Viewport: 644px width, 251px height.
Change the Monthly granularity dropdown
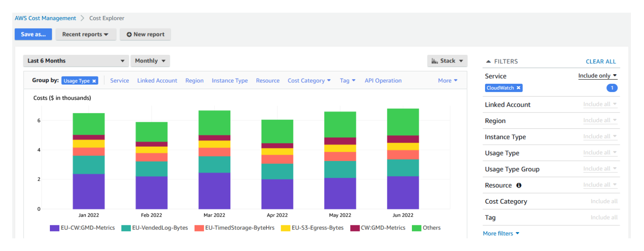point(150,61)
